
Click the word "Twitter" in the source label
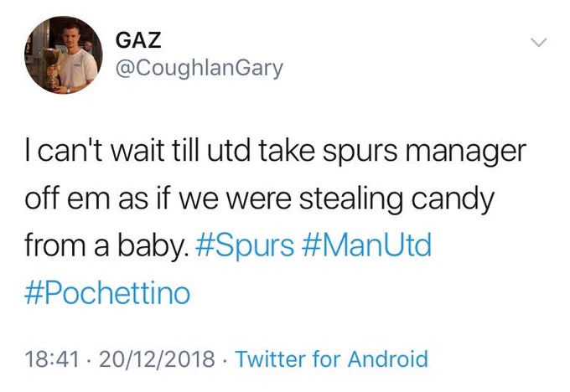click(271, 358)
